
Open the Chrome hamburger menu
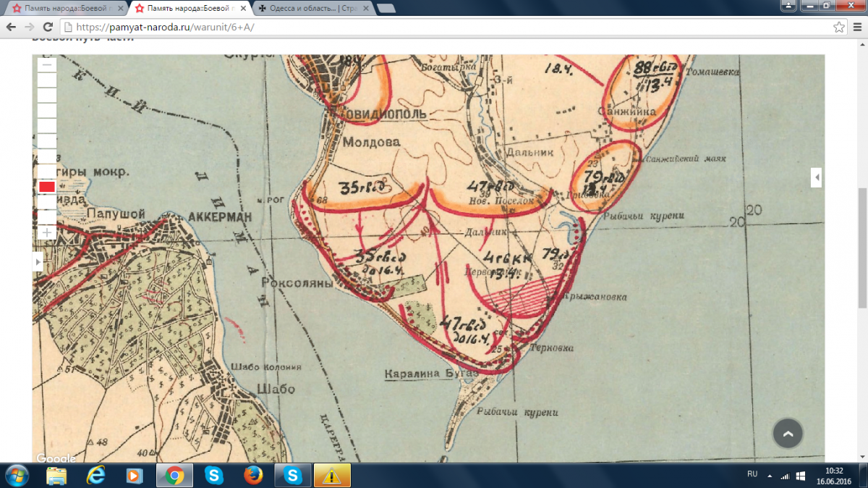pos(856,27)
